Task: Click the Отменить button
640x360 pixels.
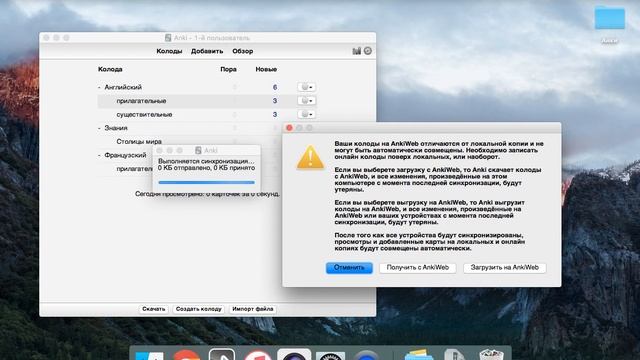Action: [x=349, y=268]
